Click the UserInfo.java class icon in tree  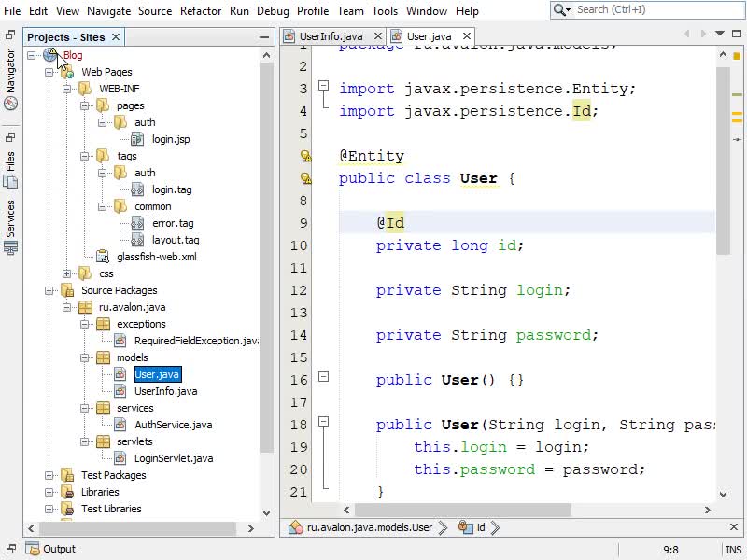[x=120, y=391]
